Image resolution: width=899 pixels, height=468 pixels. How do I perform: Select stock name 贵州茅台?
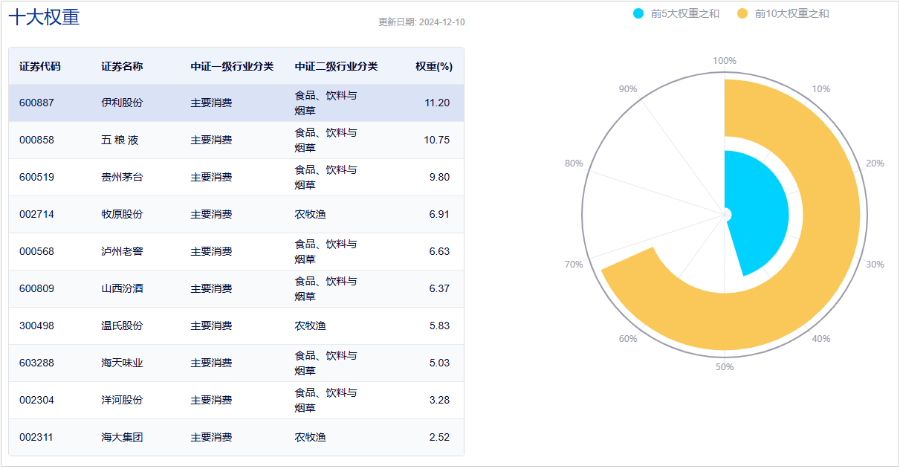(x=122, y=177)
